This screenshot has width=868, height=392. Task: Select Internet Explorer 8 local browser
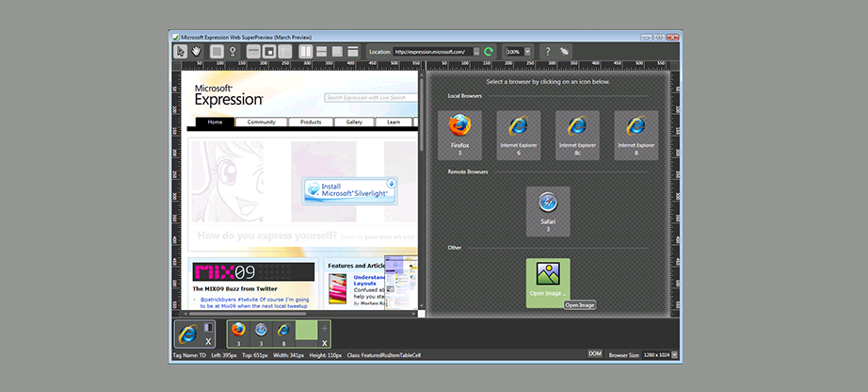[x=636, y=136]
